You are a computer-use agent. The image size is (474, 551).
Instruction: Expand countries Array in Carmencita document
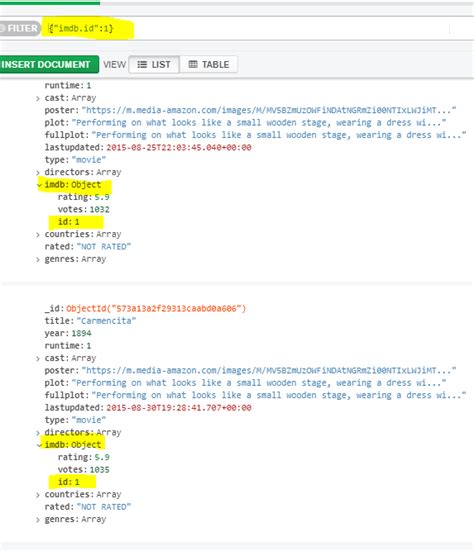click(x=38, y=495)
